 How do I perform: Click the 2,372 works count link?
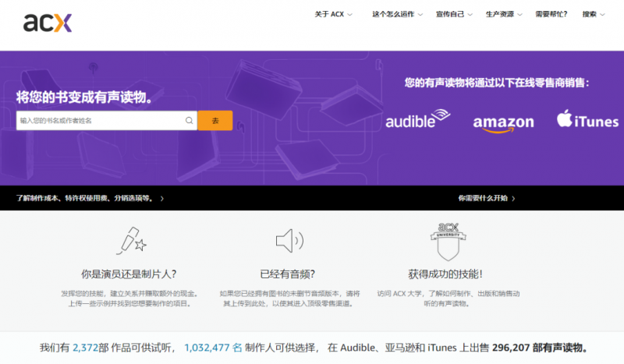[x=86, y=348]
